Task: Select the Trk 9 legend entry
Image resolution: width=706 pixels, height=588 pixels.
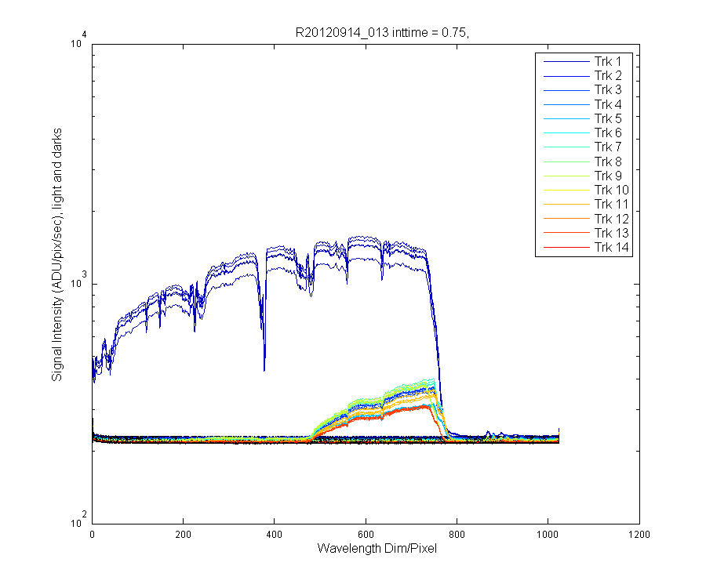Action: (583, 176)
